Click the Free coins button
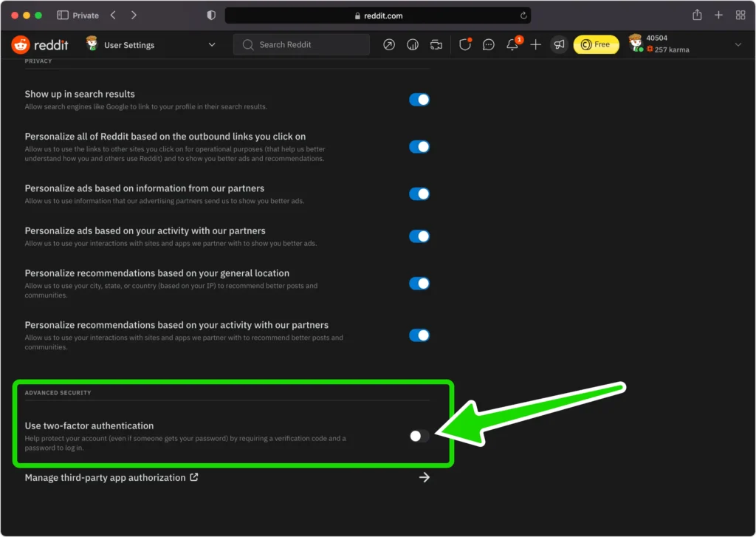Screen dimensions: 756x537 click(596, 45)
